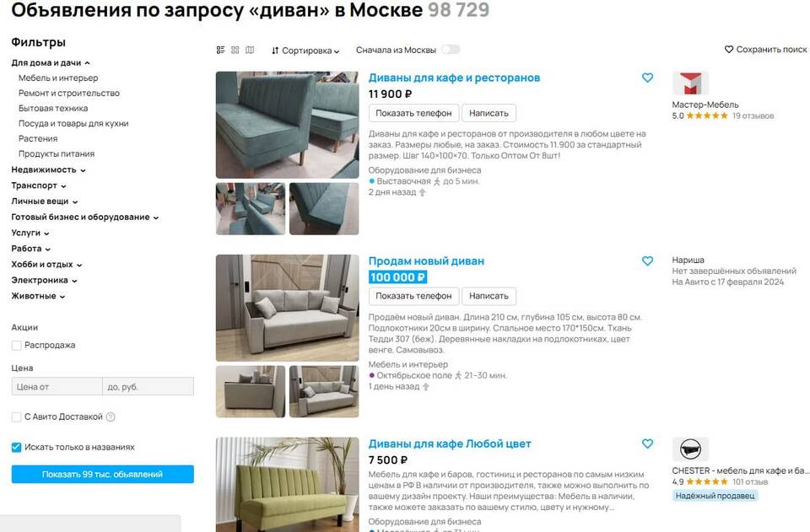The image size is (810, 532).
Task: Favorite the 'Продам новый диван' listing
Action: coord(647,261)
